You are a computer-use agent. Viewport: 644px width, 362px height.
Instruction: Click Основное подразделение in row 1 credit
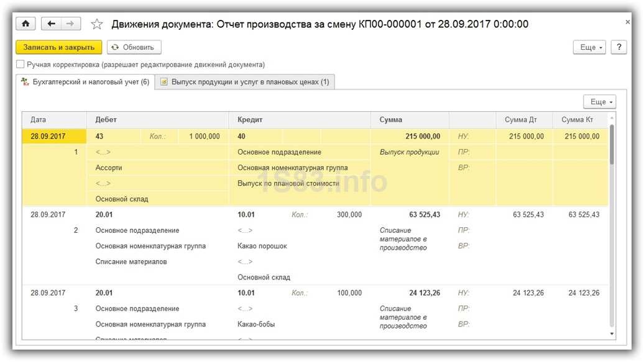tap(279, 152)
